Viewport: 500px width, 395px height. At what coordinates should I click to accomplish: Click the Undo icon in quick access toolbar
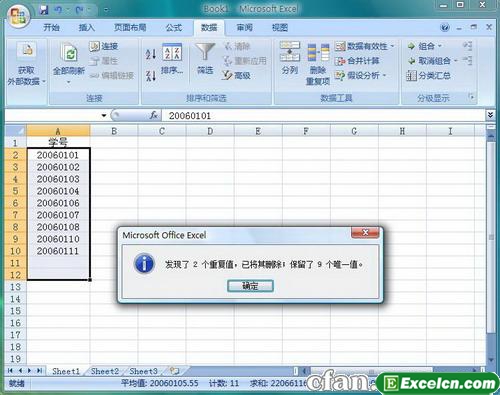[59, 10]
